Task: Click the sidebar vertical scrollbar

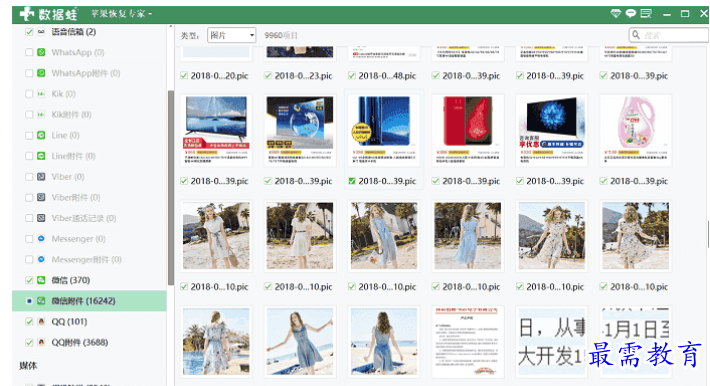Action: tap(171, 188)
